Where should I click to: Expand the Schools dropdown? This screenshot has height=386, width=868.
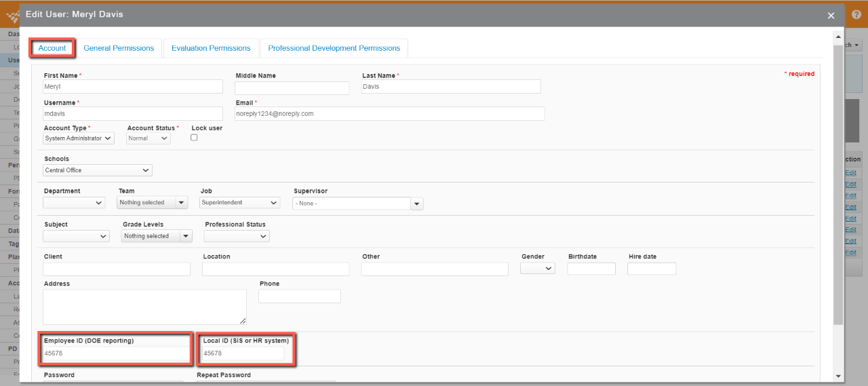(98, 170)
